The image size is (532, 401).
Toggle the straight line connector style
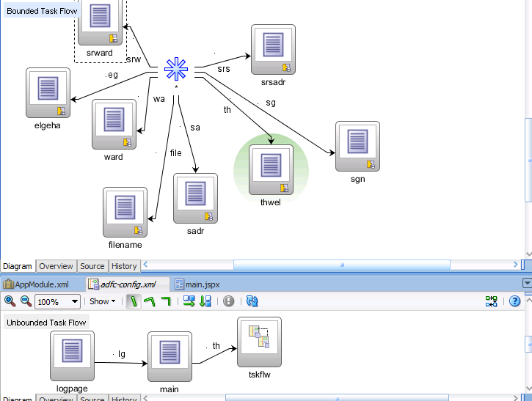point(134,301)
